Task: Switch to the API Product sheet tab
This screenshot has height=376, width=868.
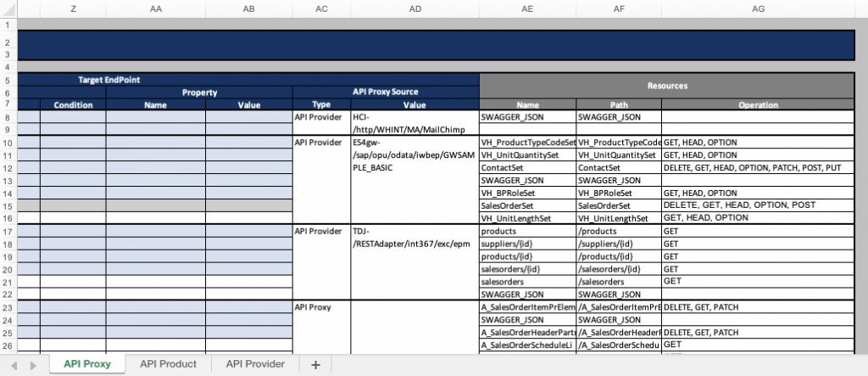Action: 169,364
